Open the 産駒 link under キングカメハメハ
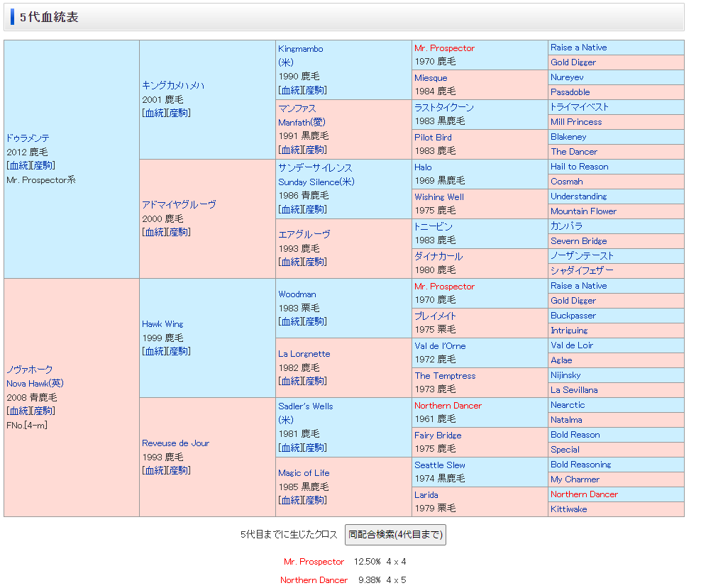 point(179,113)
